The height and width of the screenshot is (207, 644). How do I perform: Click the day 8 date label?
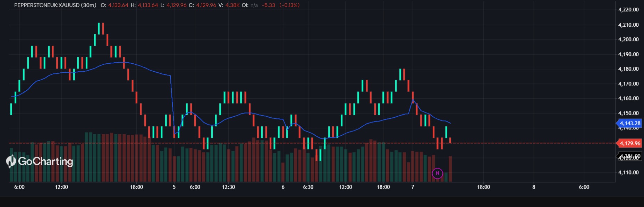(x=534, y=187)
